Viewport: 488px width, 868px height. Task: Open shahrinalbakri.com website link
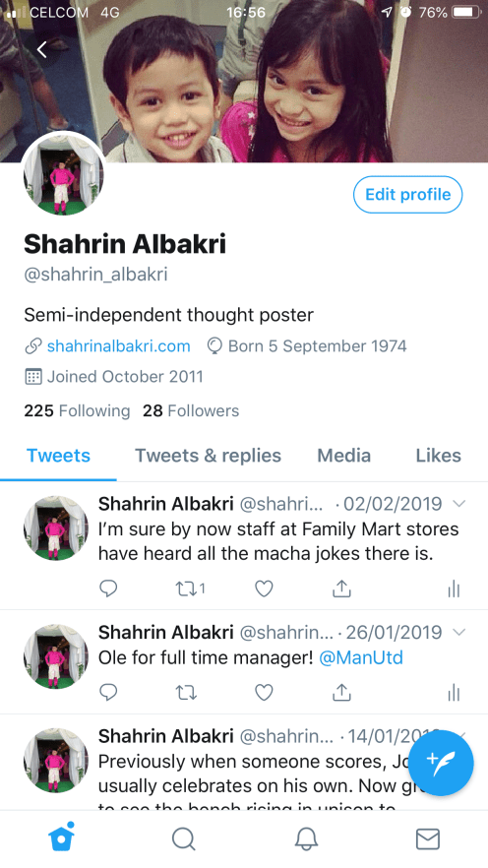(118, 346)
